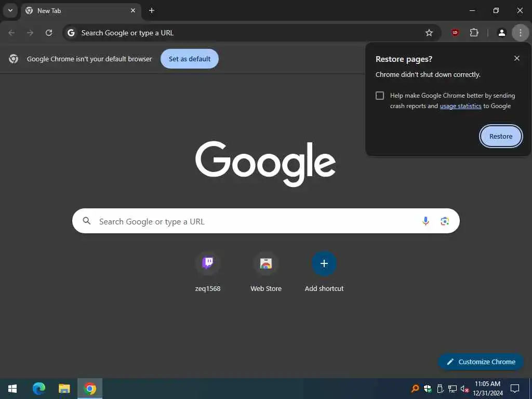Reload the current page
The width and height of the screenshot is (532, 399).
coord(49,33)
